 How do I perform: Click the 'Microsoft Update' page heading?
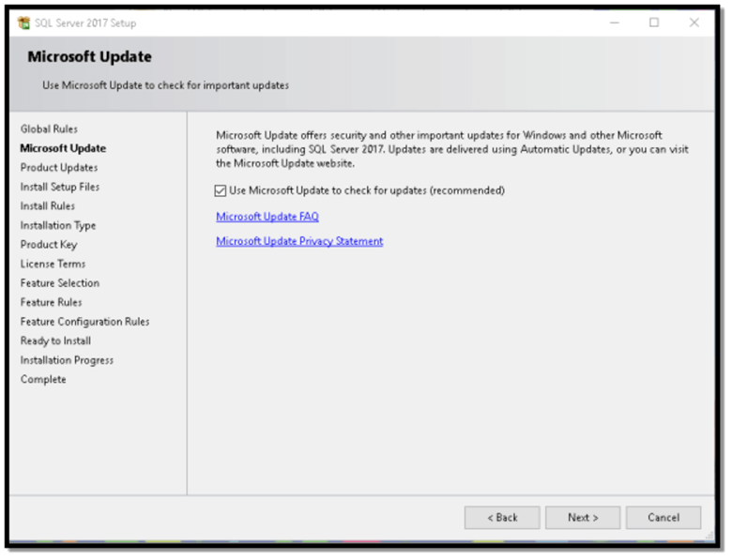pyautogui.click(x=90, y=57)
